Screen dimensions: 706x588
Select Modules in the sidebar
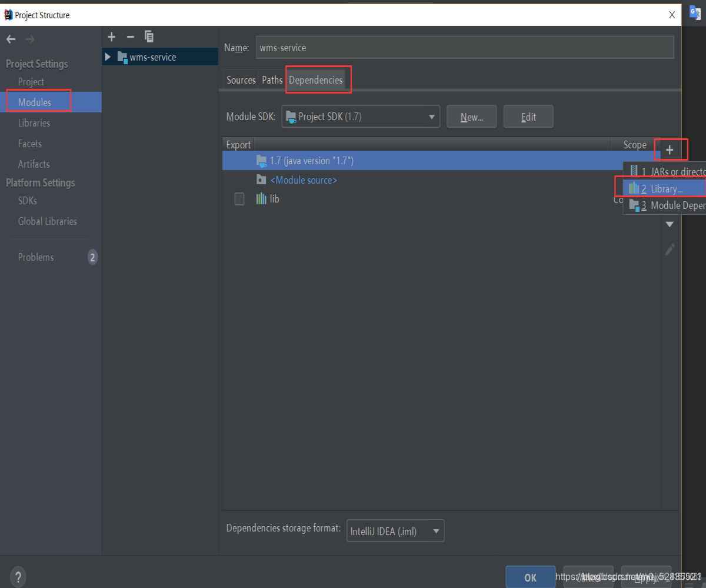coord(35,102)
